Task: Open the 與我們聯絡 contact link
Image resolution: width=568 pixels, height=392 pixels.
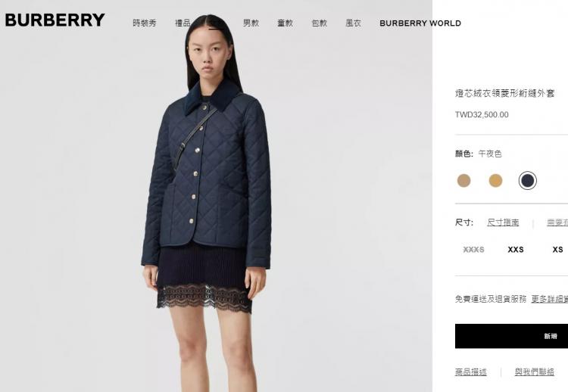Action: point(535,372)
